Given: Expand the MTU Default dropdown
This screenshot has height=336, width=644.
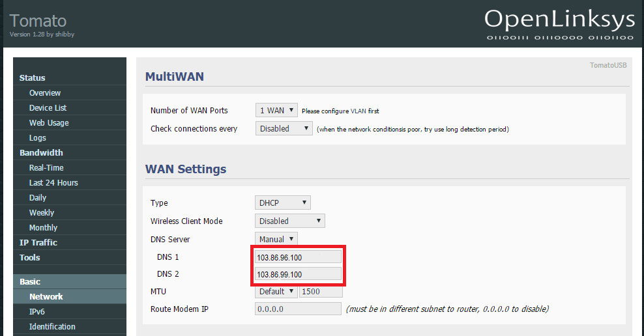Looking at the screenshot, I should coord(276,291).
